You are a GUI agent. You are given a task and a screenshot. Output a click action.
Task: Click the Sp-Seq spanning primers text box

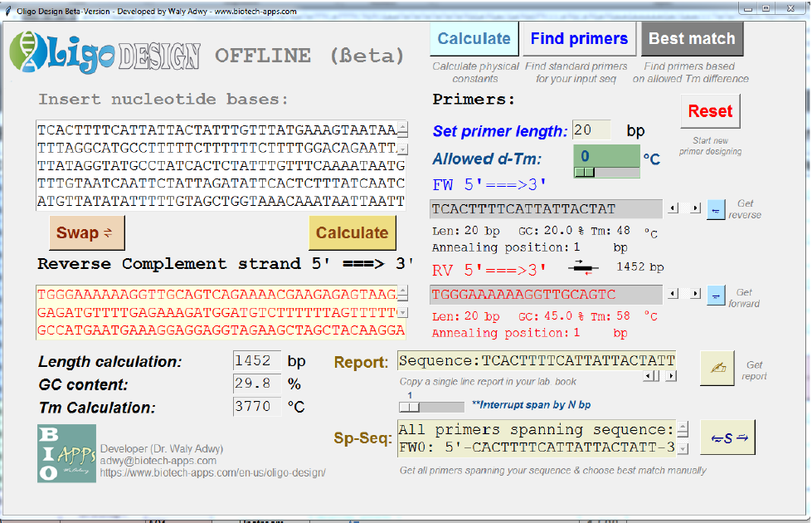coord(537,438)
